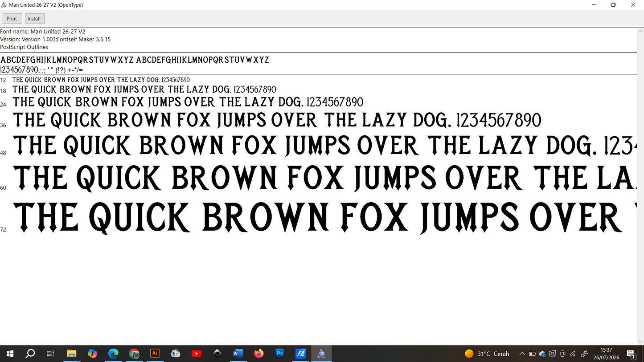The image size is (644, 362).
Task: Launch Copilot from the taskbar
Action: click(x=93, y=354)
